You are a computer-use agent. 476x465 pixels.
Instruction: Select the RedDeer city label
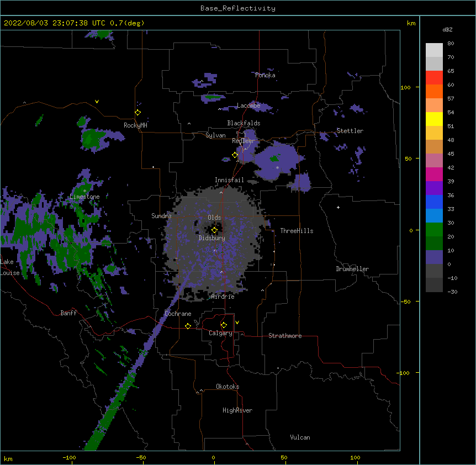(x=244, y=141)
